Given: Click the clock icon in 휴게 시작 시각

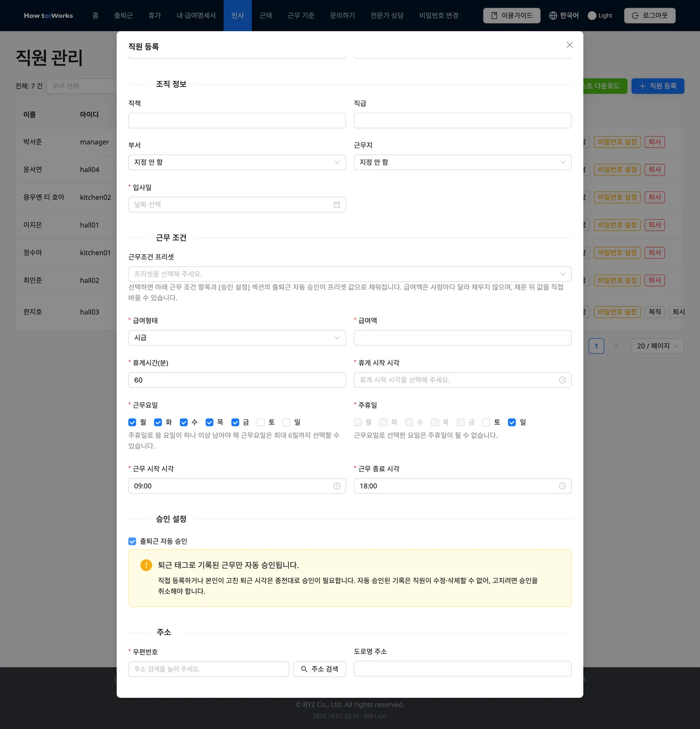Looking at the screenshot, I should click(562, 380).
